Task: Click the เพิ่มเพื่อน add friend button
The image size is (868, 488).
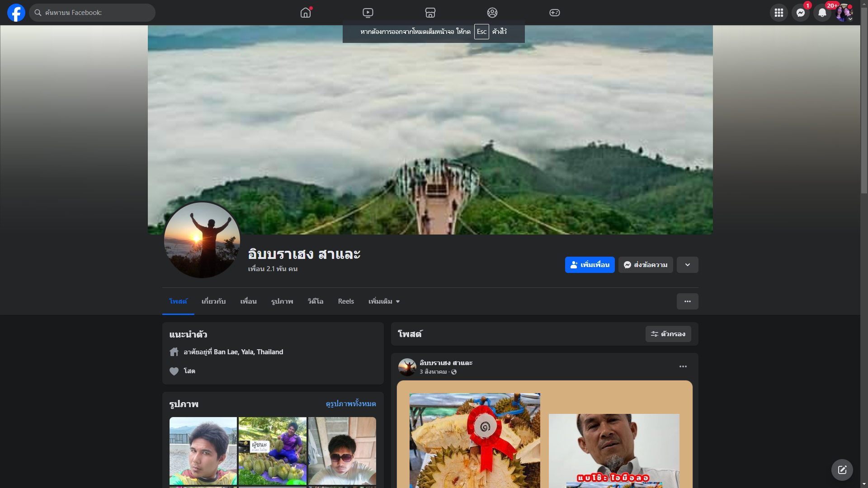Action: click(x=590, y=265)
